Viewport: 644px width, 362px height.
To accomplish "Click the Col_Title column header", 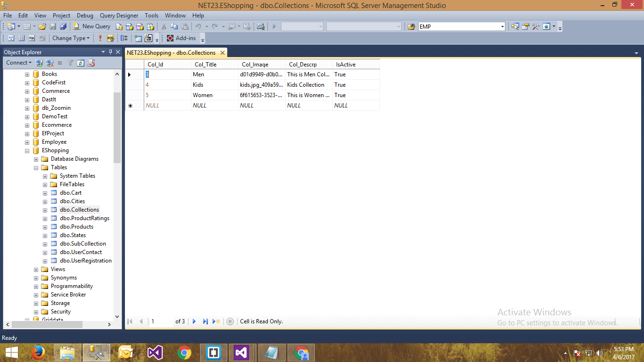I will [215, 65].
